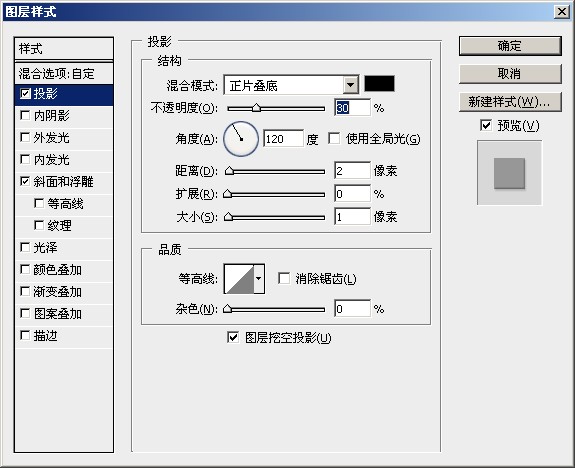The height and width of the screenshot is (468, 575).
Task: Enable 消除锯齿 anti-alias checkbox
Action: (284, 278)
